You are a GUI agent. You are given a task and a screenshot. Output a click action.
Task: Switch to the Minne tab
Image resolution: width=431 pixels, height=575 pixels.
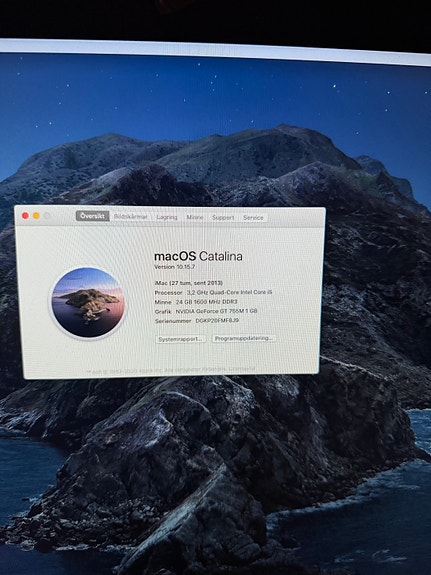tap(194, 217)
